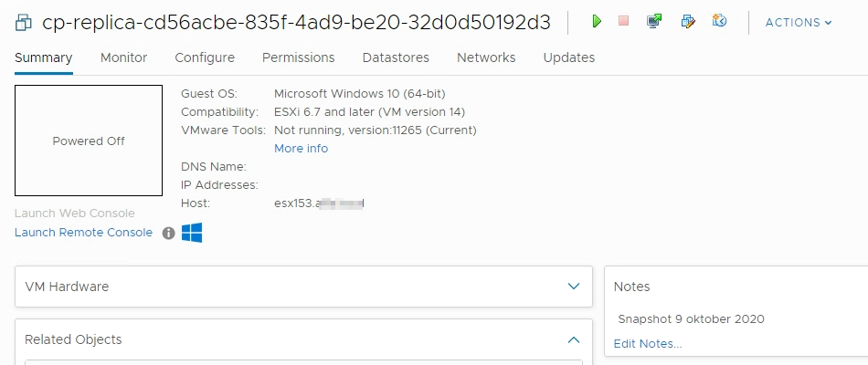The width and height of the screenshot is (868, 365).
Task: Open the Launch Console monitor icon
Action: [654, 21]
